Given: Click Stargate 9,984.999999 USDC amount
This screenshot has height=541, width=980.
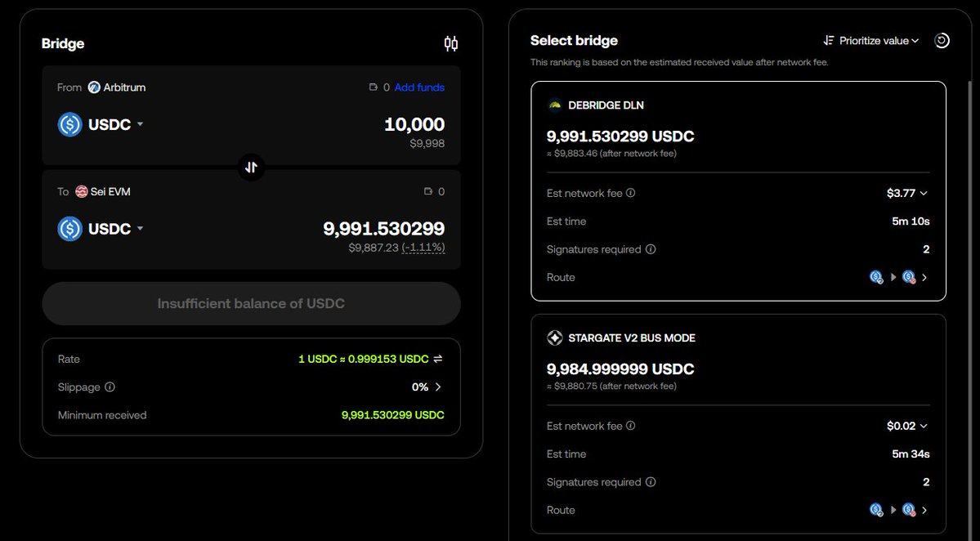Looking at the screenshot, I should point(620,369).
